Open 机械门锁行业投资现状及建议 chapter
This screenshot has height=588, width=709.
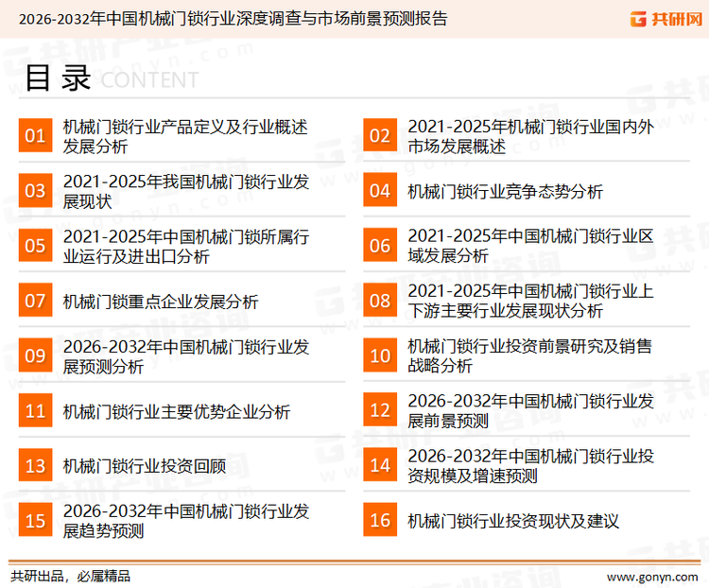tap(513, 521)
